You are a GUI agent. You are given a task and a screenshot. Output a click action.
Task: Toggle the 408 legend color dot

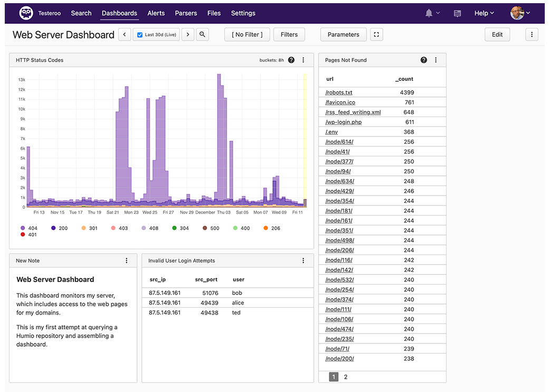click(143, 228)
